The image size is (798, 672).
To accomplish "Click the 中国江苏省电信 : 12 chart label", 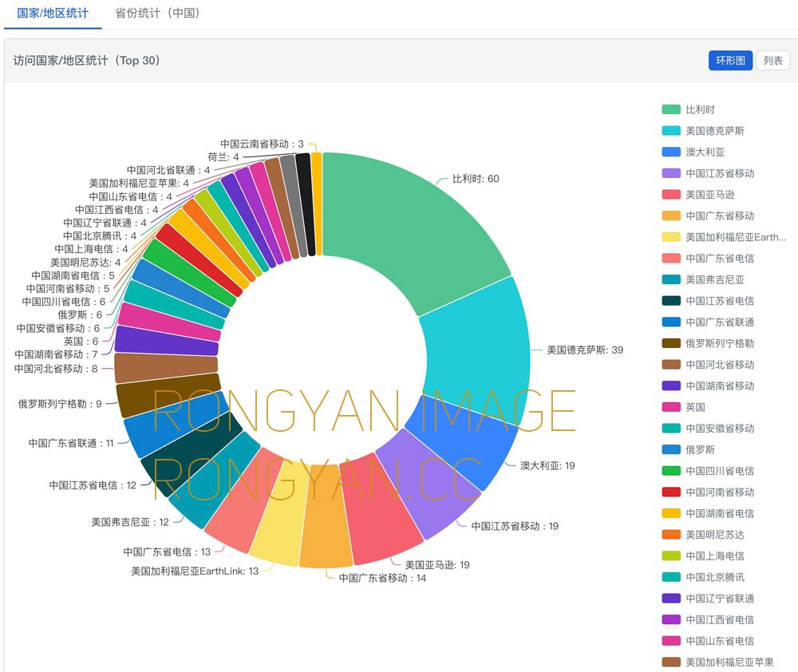I will 93,485.
